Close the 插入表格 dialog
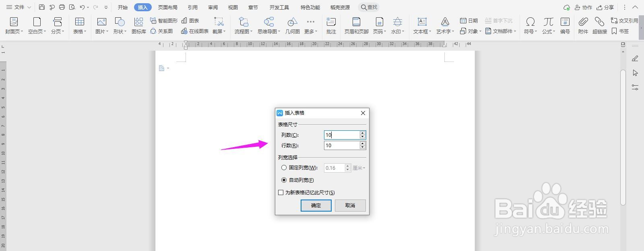 [x=363, y=113]
